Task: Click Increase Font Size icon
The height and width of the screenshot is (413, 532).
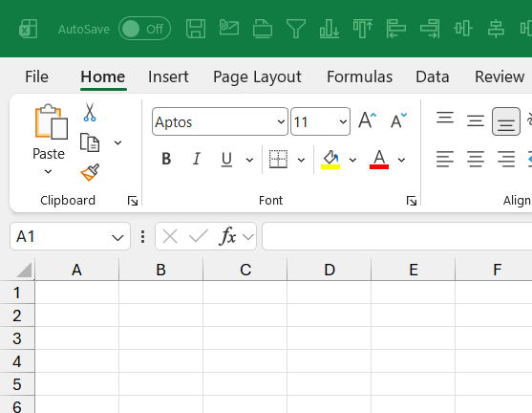Action: click(x=368, y=120)
